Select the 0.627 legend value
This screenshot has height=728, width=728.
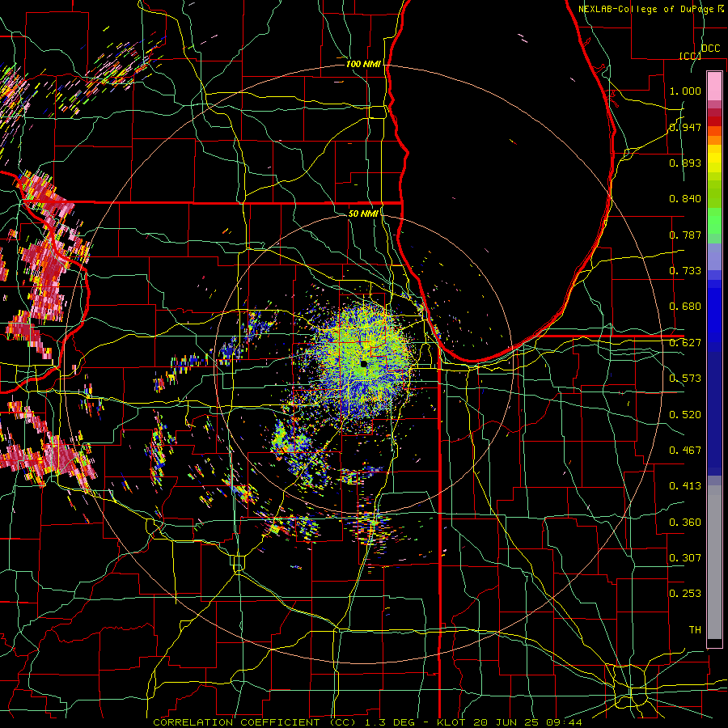(x=685, y=343)
